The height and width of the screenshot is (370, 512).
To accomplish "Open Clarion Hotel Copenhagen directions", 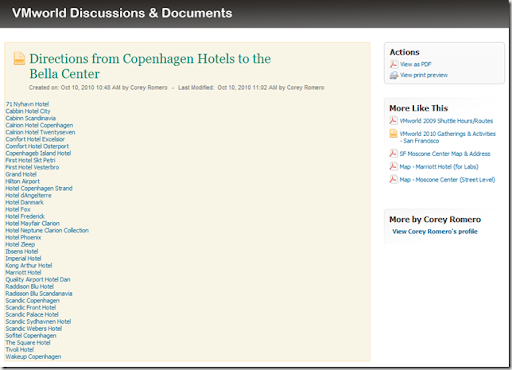I will click(x=39, y=125).
